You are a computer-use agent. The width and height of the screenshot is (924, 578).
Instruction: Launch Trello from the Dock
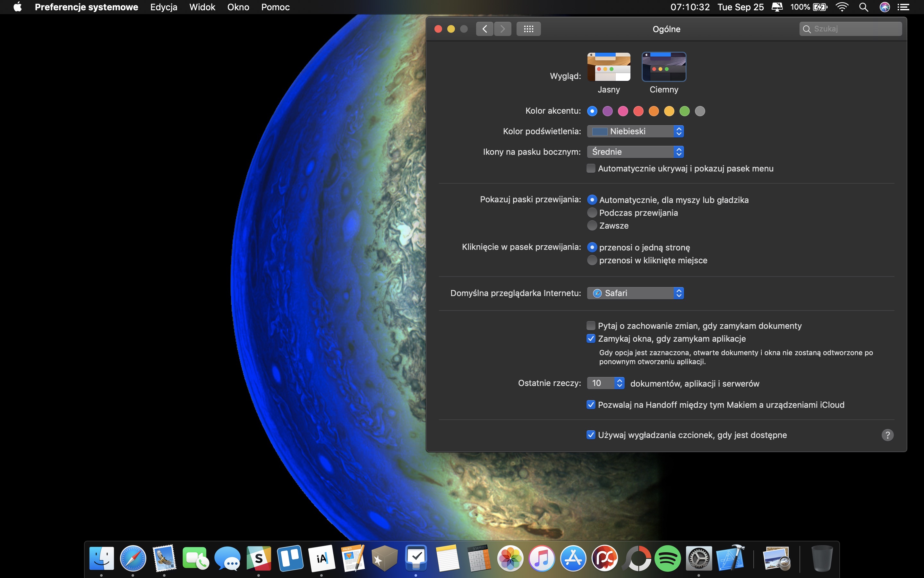point(290,558)
